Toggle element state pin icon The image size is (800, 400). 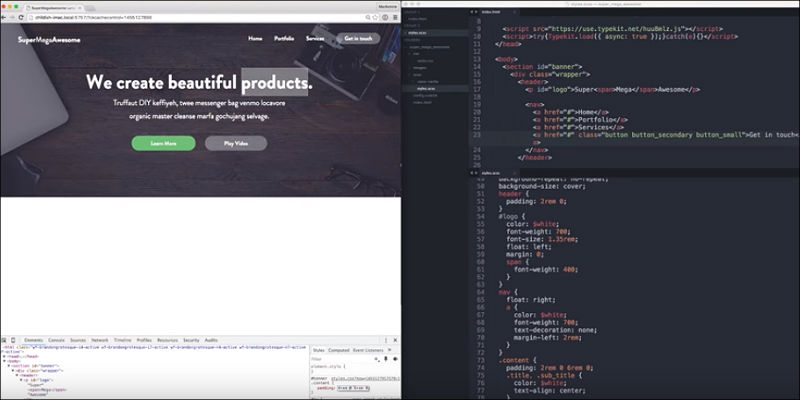[386, 359]
